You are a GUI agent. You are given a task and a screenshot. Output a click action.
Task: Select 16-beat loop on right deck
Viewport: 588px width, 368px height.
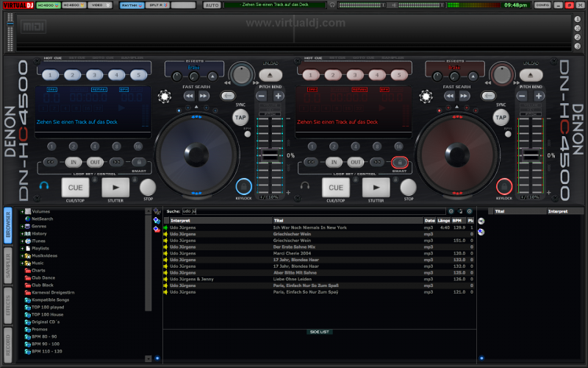[398, 146]
